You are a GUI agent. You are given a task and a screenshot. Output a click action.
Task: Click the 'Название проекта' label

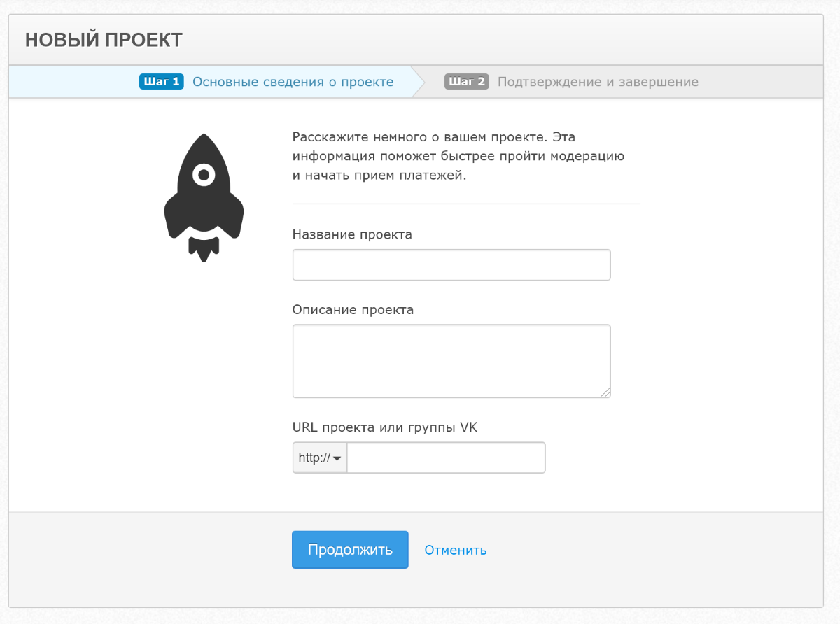coord(352,234)
